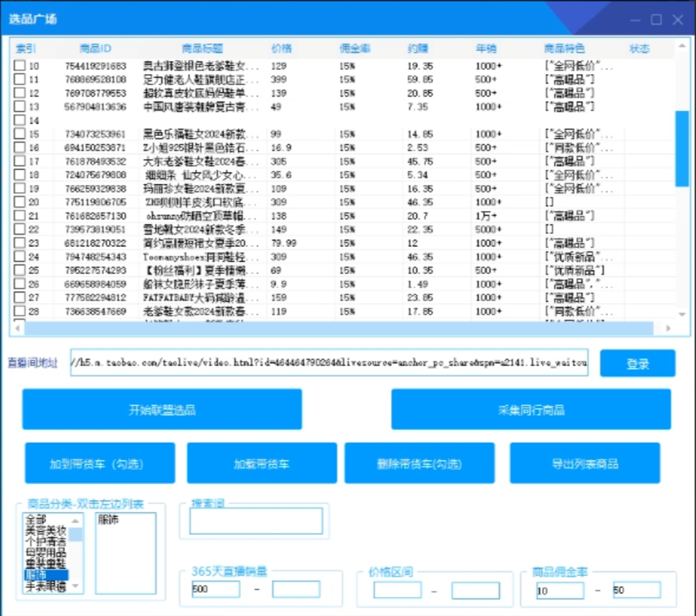Click the 采集同行商品 button
Viewport: 696px width, 616px height.
[531, 409]
